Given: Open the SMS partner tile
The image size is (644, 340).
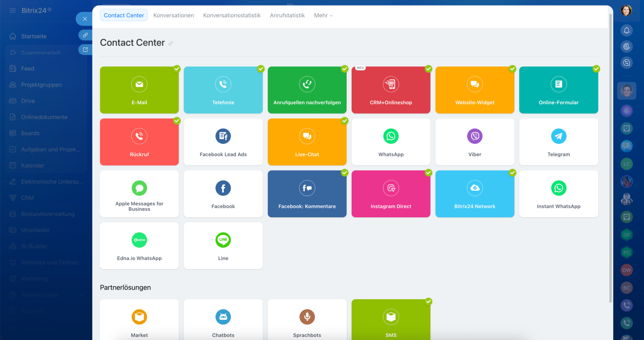Looking at the screenshot, I should [391, 320].
